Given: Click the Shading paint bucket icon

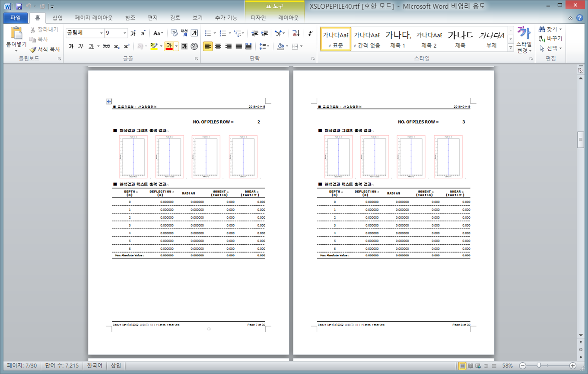Looking at the screenshot, I should pos(280,46).
